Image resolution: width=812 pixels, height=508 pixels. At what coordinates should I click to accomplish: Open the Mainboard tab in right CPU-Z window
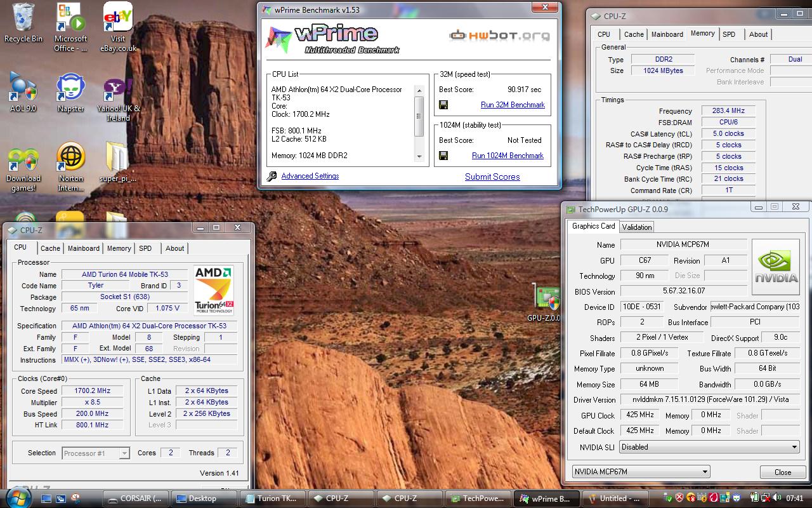667,34
